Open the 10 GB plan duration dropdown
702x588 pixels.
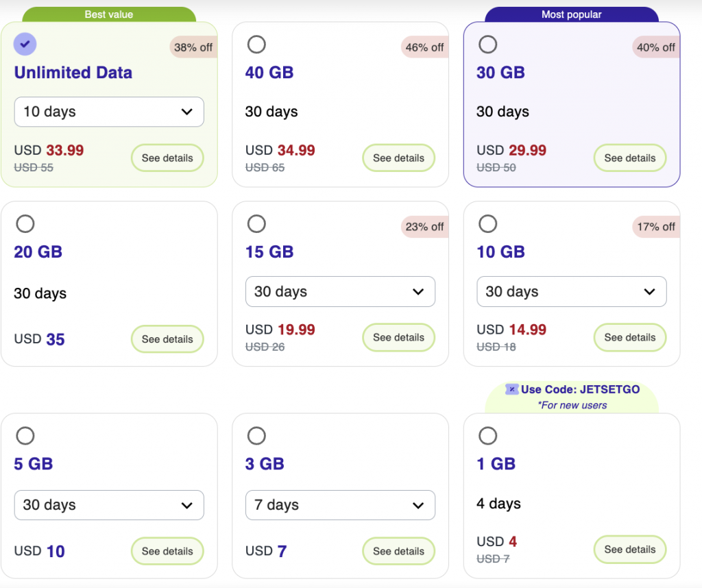572,291
